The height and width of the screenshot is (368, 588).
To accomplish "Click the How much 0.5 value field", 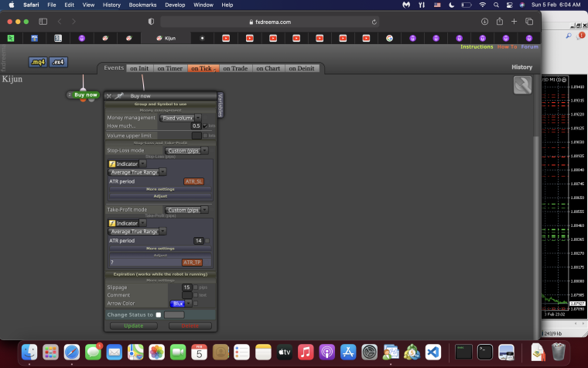I will point(196,126).
